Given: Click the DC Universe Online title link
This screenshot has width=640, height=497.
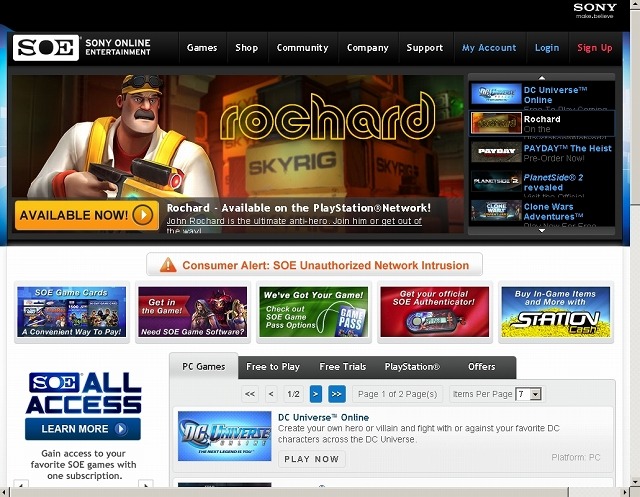Looking at the screenshot, I should click(x=323, y=417).
